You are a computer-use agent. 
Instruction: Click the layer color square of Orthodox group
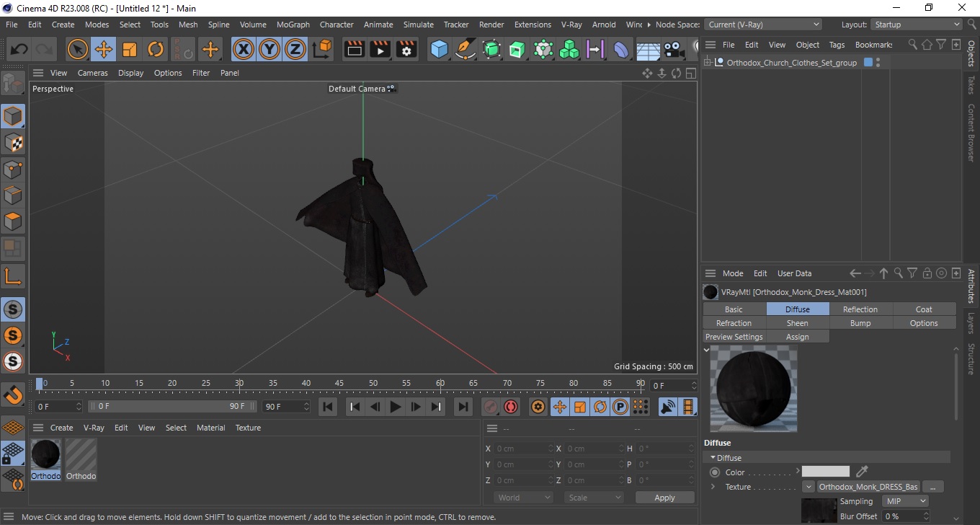tap(868, 63)
